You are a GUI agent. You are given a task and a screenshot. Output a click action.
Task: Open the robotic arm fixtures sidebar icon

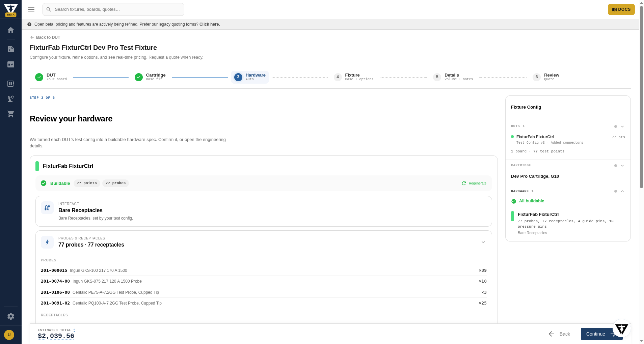click(11, 99)
